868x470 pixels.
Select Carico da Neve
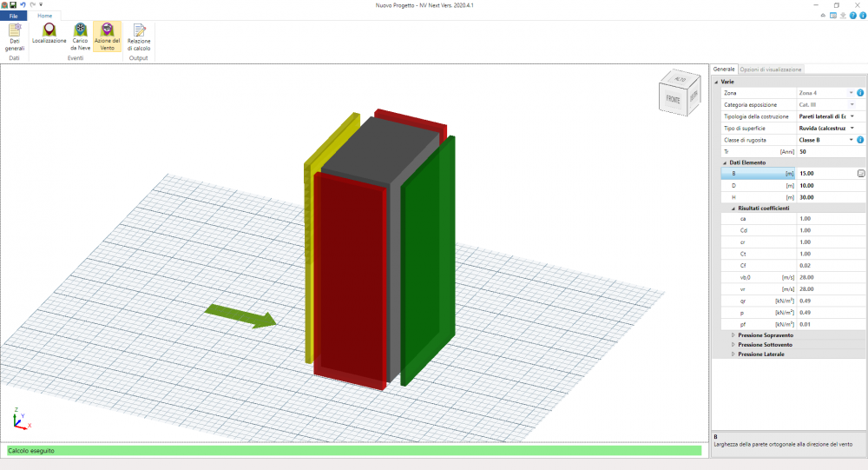coord(80,37)
